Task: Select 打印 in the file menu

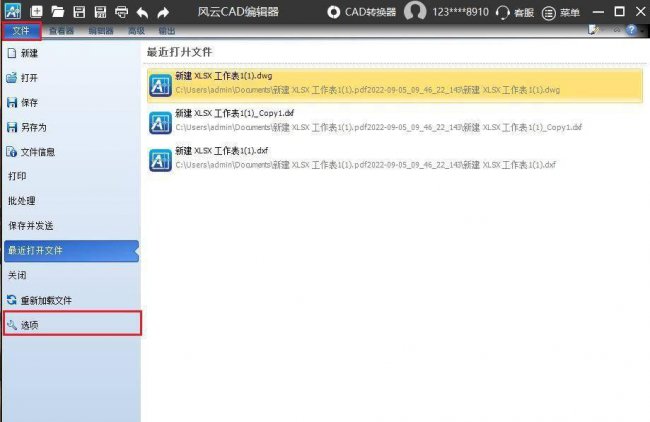Action: coord(71,176)
